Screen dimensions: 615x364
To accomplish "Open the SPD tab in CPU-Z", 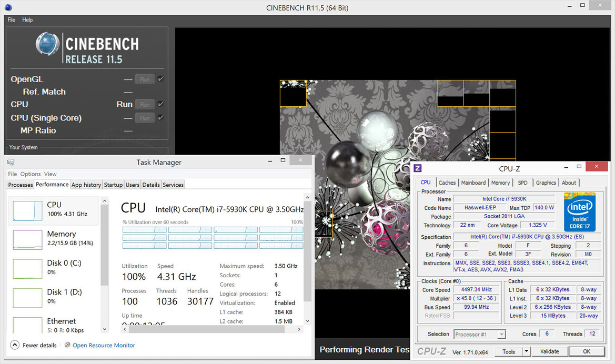I will pos(523,183).
